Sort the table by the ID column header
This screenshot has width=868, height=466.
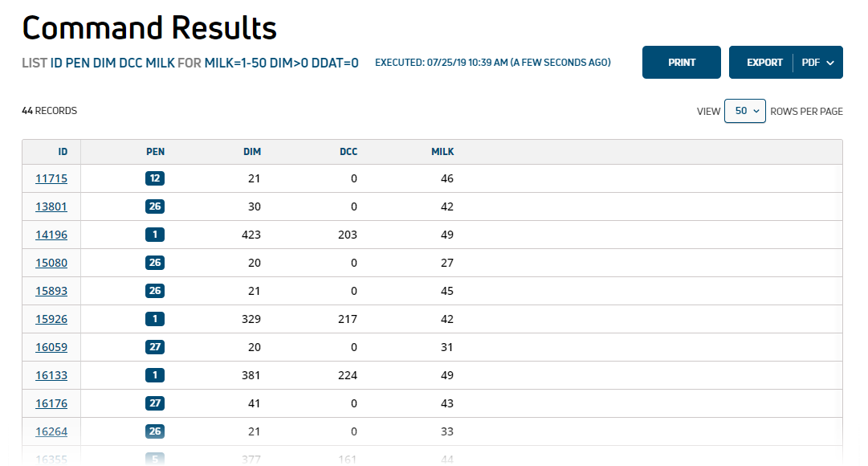point(63,152)
